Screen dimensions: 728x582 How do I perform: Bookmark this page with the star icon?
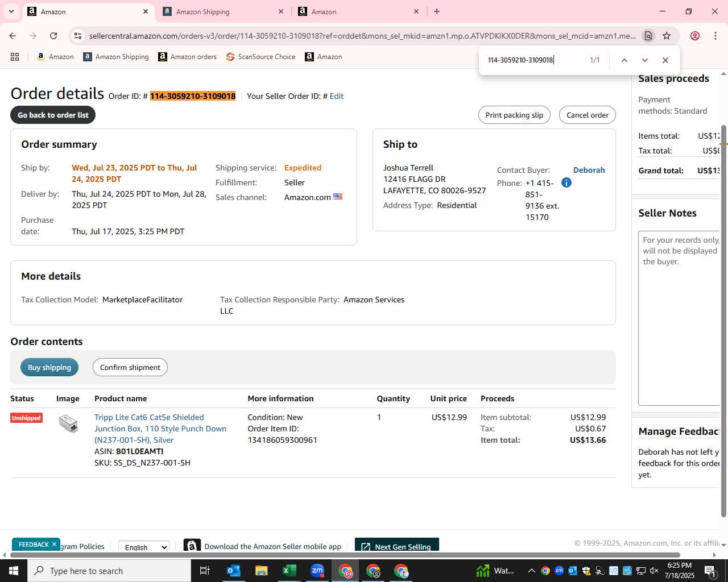[x=667, y=36]
